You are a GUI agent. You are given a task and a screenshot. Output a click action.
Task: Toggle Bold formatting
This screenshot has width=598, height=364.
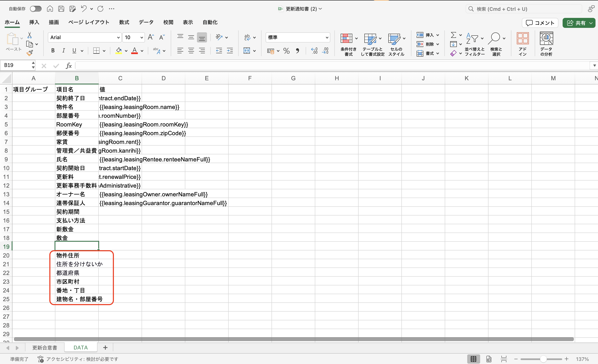coord(53,51)
